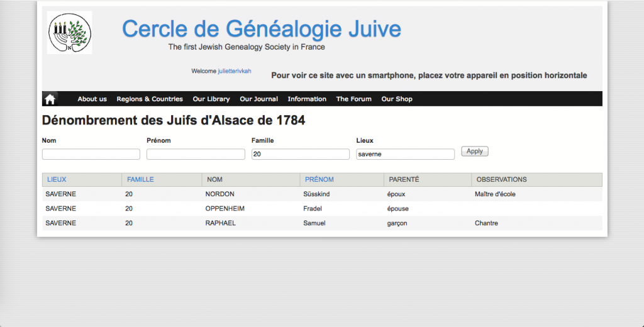Image resolution: width=644 pixels, height=327 pixels.
Task: Click the julietterivkah username link
Action: 234,71
